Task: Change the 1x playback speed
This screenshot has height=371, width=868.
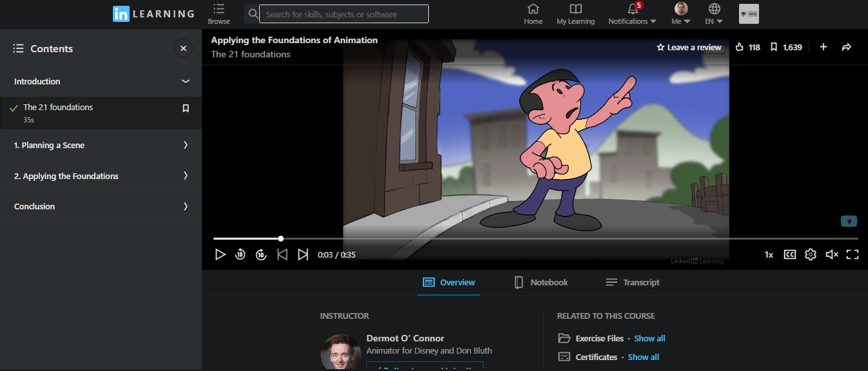Action: (x=769, y=254)
